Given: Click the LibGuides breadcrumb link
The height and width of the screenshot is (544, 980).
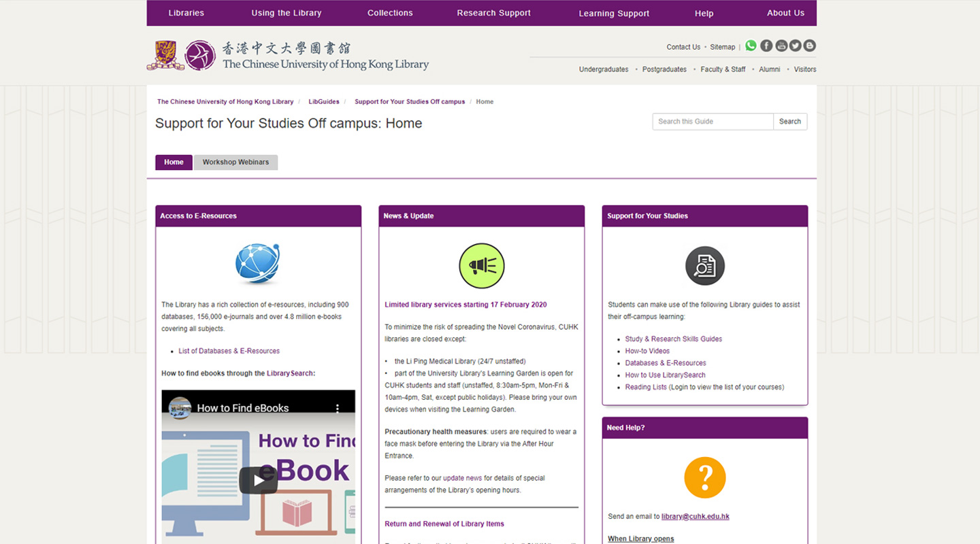Looking at the screenshot, I should point(324,102).
